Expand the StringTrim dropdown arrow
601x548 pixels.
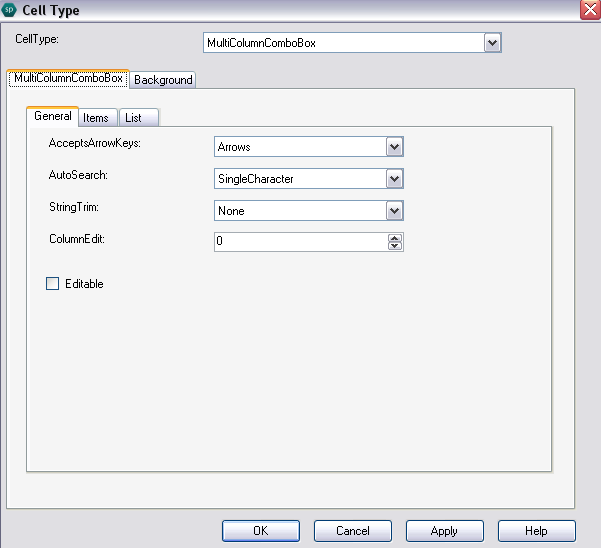tap(394, 211)
